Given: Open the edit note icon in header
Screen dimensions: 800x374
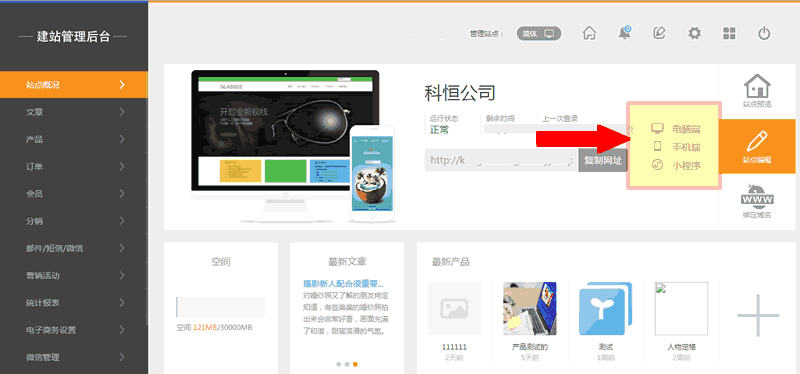Looking at the screenshot, I should click(x=659, y=34).
